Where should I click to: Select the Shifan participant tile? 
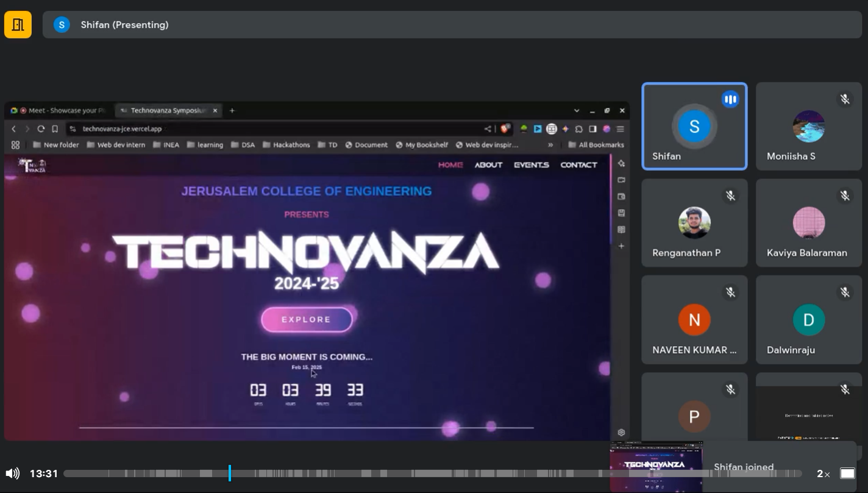tap(694, 126)
